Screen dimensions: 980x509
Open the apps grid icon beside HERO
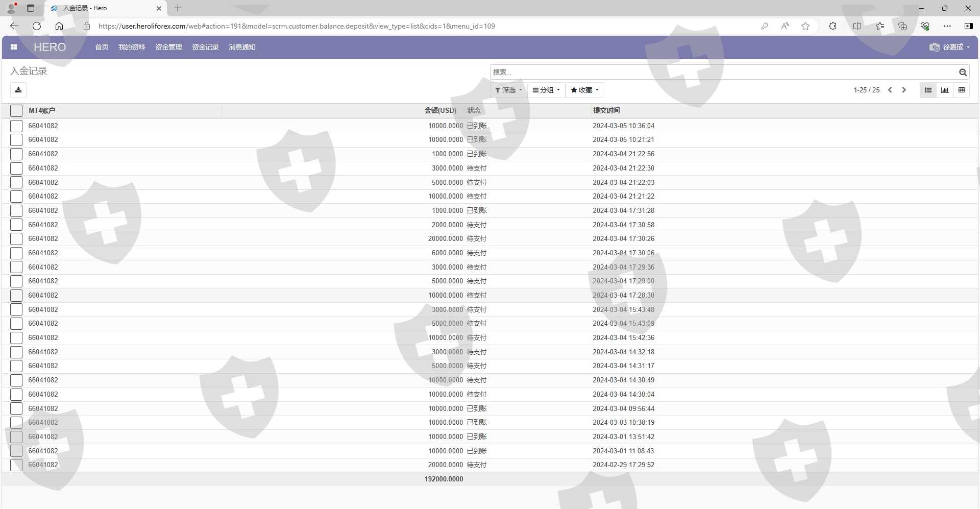pos(14,47)
